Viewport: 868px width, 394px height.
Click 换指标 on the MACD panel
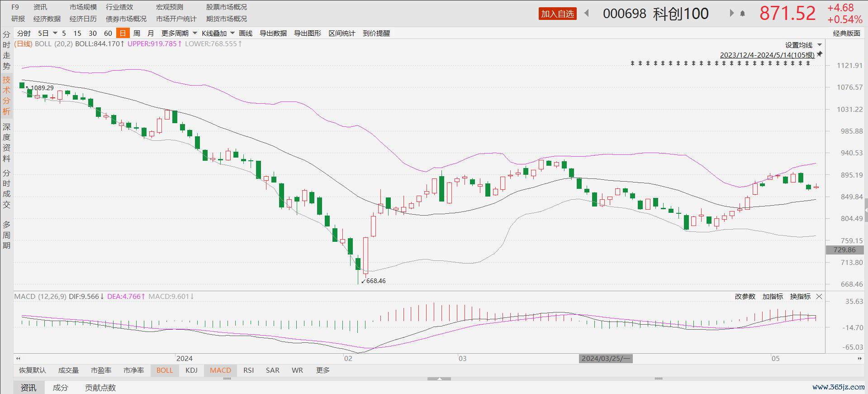coord(800,296)
